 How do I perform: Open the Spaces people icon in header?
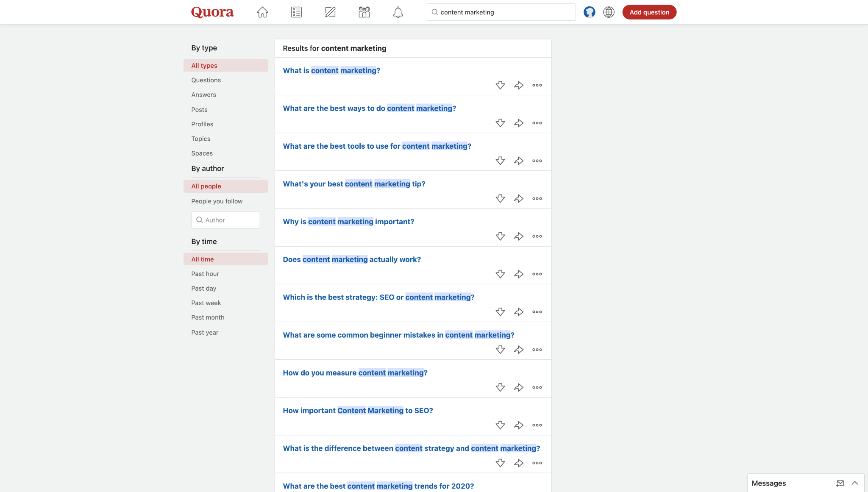pos(364,12)
